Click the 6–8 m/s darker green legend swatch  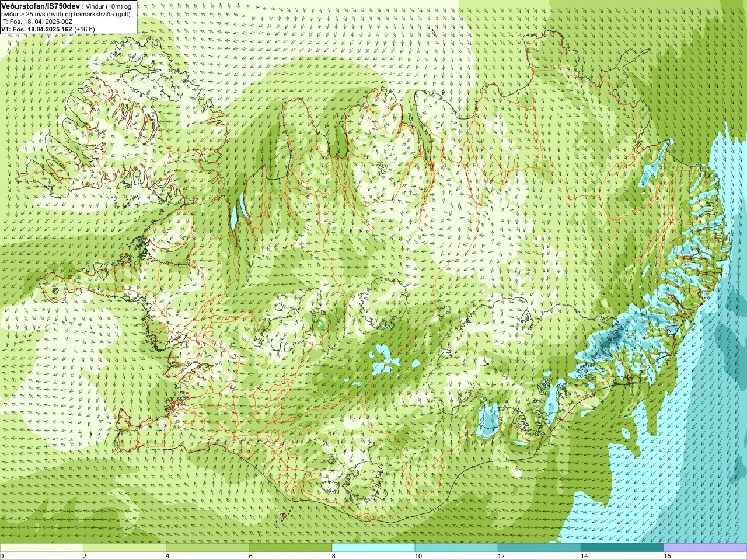pyautogui.click(x=290, y=548)
